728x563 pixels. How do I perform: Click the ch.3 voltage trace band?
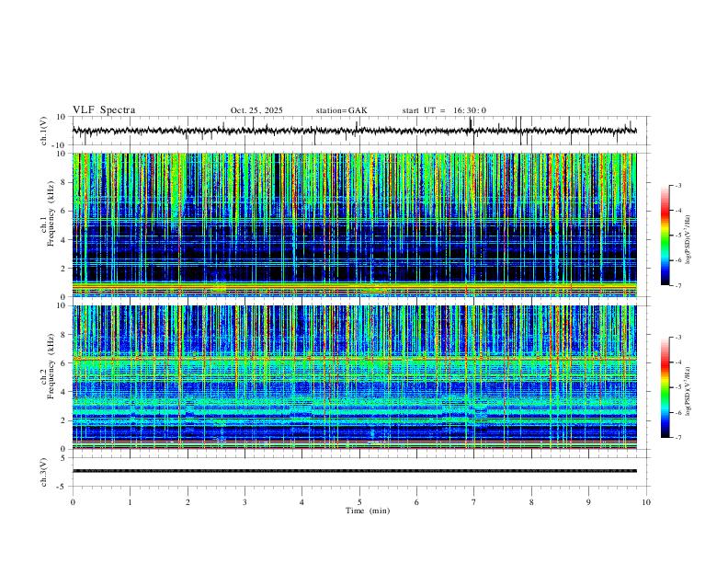[x=355, y=471]
